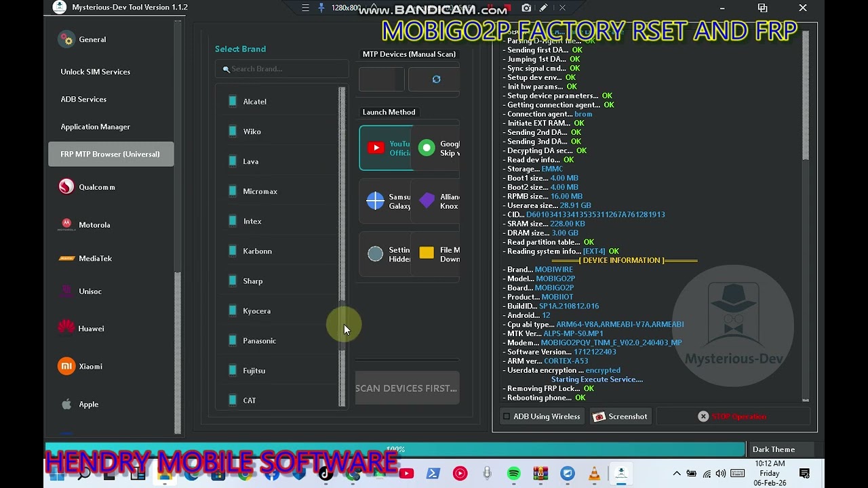Select Kyocera in the brand list

click(x=278, y=310)
